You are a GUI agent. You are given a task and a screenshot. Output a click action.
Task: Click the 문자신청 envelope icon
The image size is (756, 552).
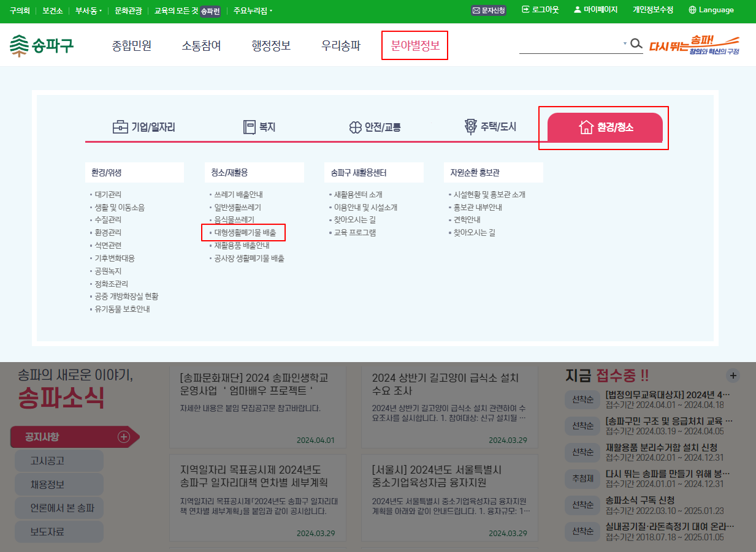476,10
